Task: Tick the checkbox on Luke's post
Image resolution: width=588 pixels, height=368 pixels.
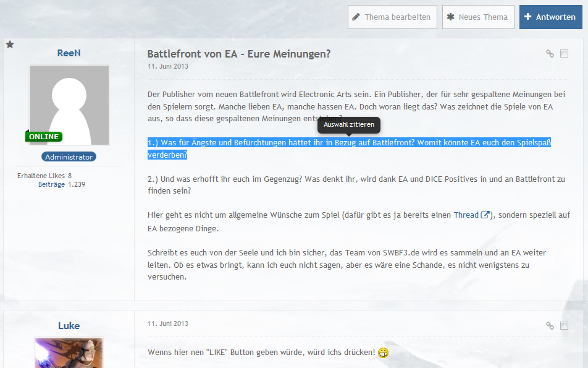Action: (564, 325)
